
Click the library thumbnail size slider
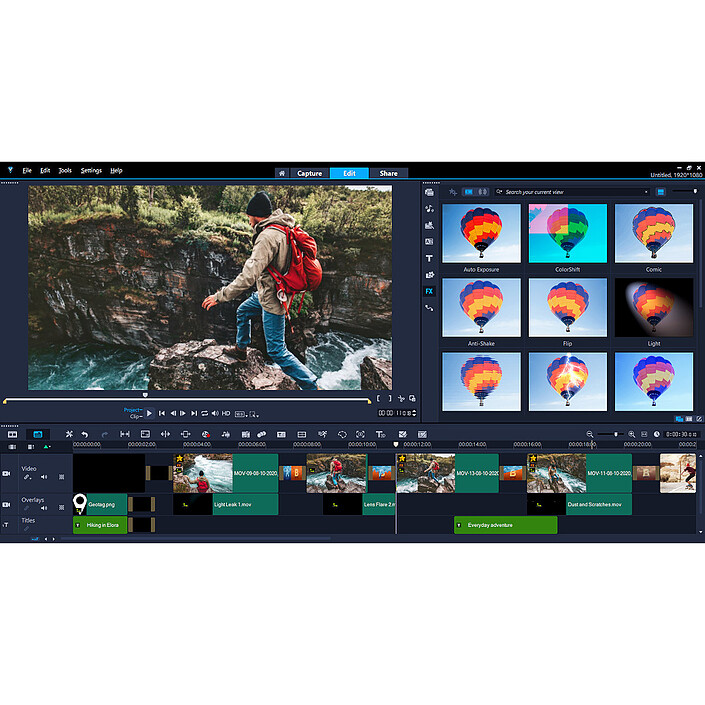[685, 192]
